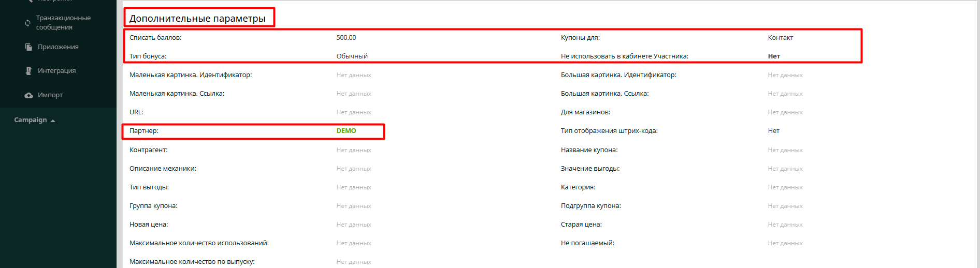Click the Обычный bonus type value

tap(352, 56)
